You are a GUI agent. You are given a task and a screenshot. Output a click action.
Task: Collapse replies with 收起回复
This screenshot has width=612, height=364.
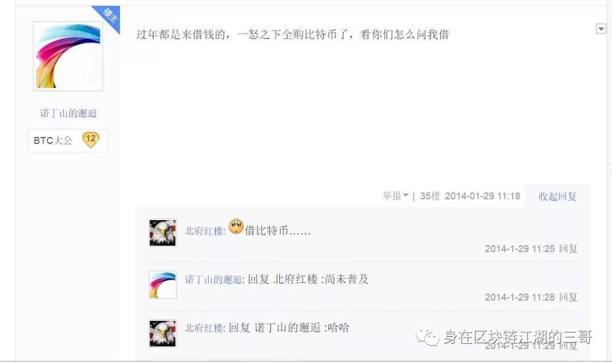pos(558,196)
